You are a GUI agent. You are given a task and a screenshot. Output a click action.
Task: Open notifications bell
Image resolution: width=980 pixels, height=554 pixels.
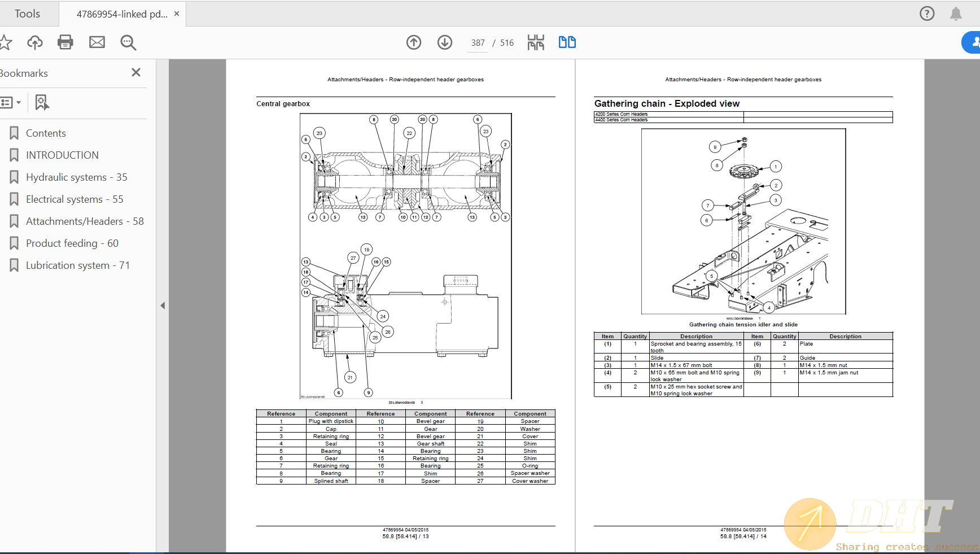[x=956, y=14]
